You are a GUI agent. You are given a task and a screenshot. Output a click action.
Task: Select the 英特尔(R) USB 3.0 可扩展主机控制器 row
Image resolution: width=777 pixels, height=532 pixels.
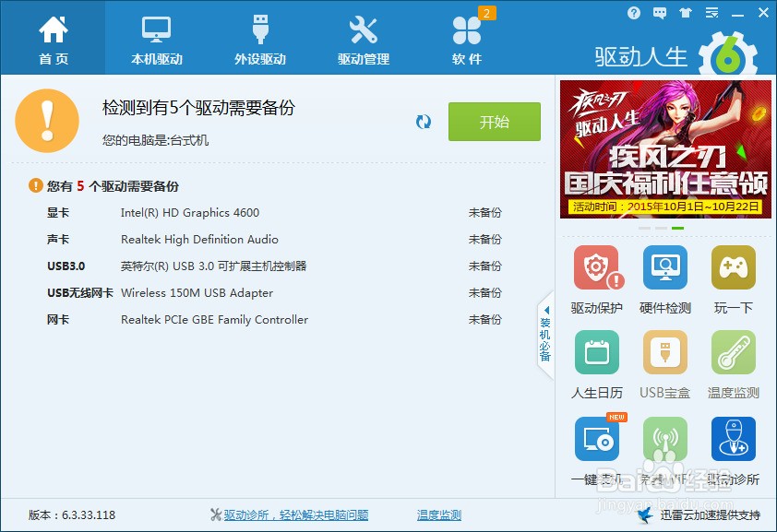point(274,266)
